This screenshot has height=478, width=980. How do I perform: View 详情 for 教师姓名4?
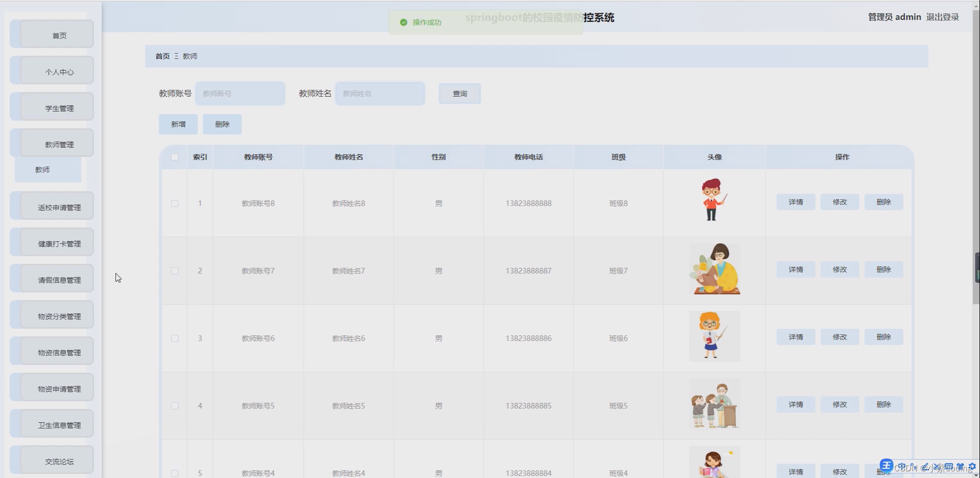point(796,471)
